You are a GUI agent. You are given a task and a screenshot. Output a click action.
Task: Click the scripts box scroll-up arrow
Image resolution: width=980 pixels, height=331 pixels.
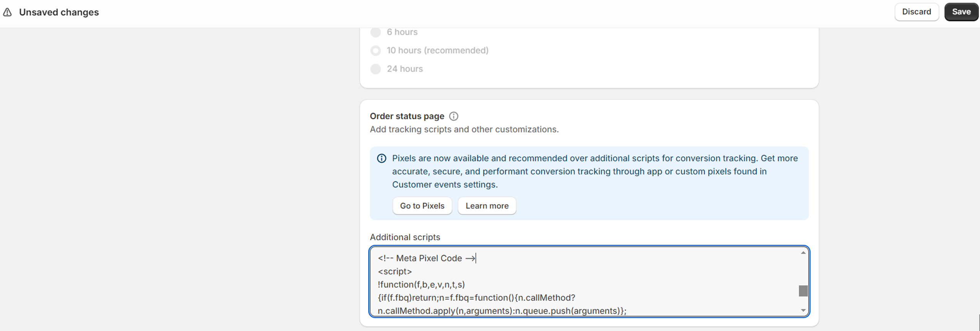pos(803,253)
